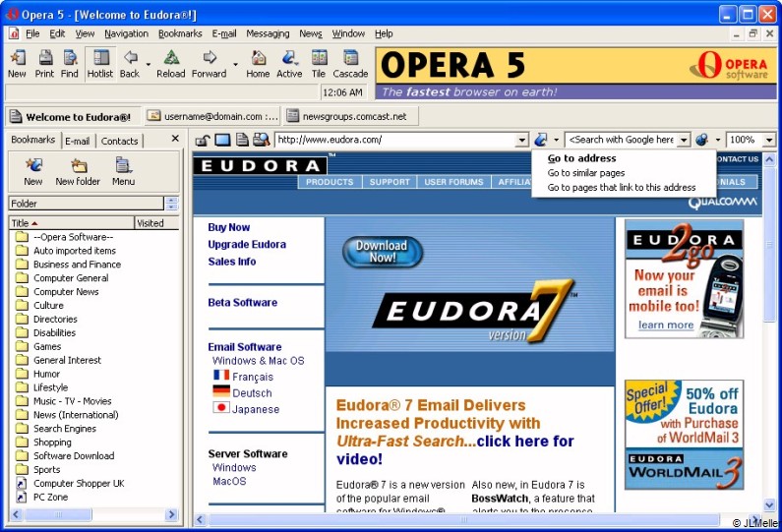Toggle the image loading icon in address bar
The width and height of the screenshot is (782, 532).
pos(222,140)
